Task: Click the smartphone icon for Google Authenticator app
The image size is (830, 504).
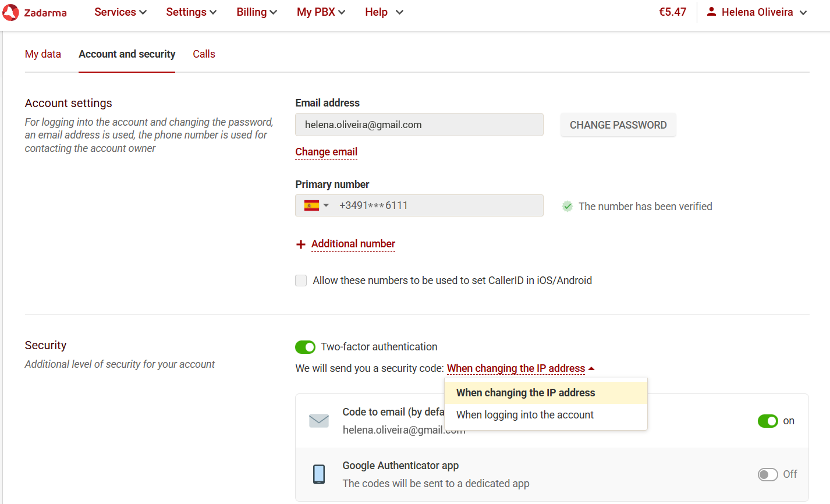Action: (319, 474)
